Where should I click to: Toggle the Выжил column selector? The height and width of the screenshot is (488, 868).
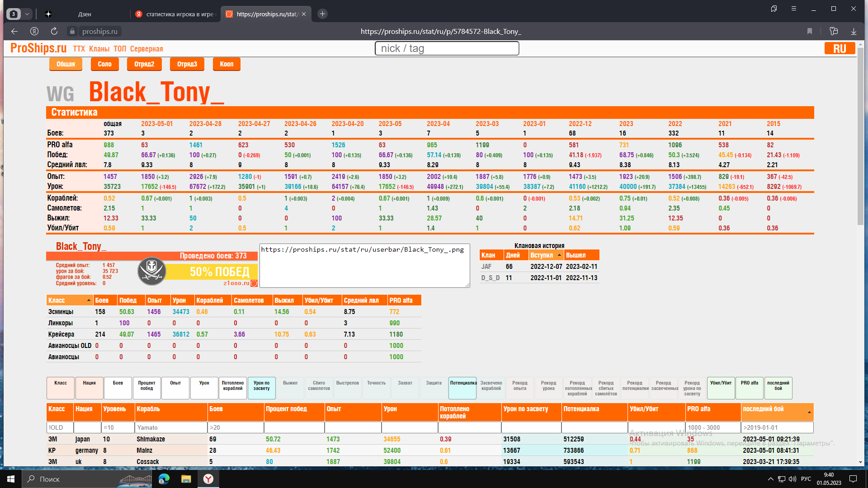tap(290, 388)
